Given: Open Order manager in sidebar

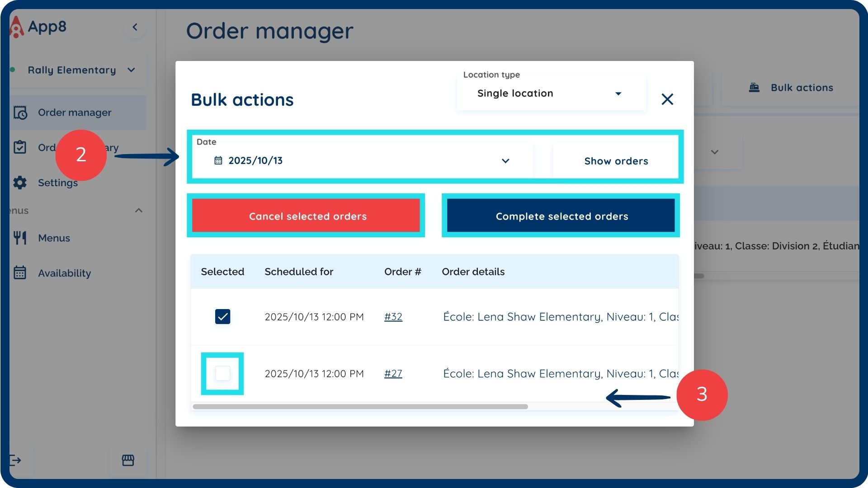Looking at the screenshot, I should point(75,113).
